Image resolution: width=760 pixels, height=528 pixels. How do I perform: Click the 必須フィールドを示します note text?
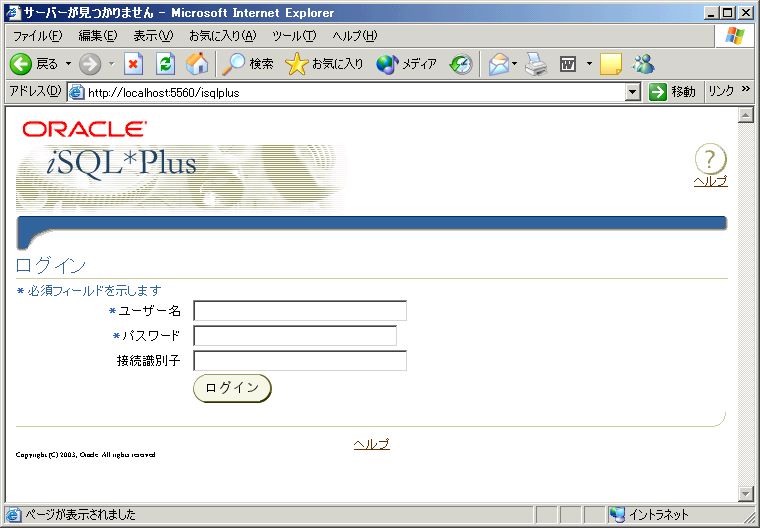click(x=94, y=290)
